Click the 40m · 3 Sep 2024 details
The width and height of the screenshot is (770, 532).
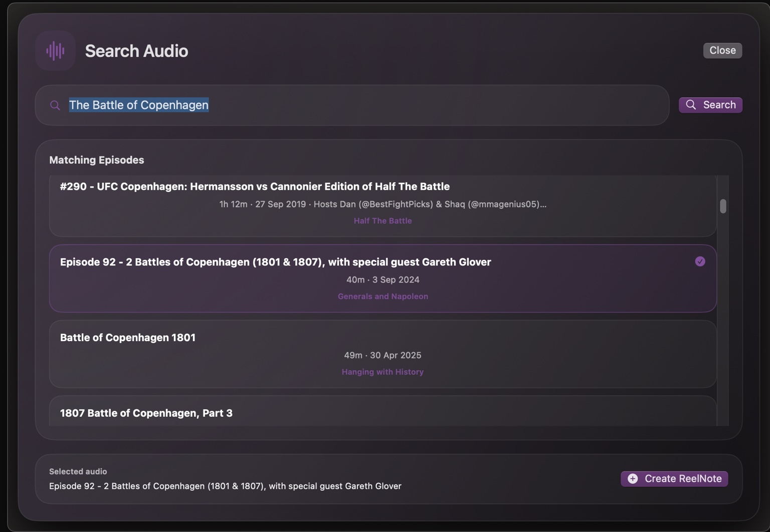383,280
